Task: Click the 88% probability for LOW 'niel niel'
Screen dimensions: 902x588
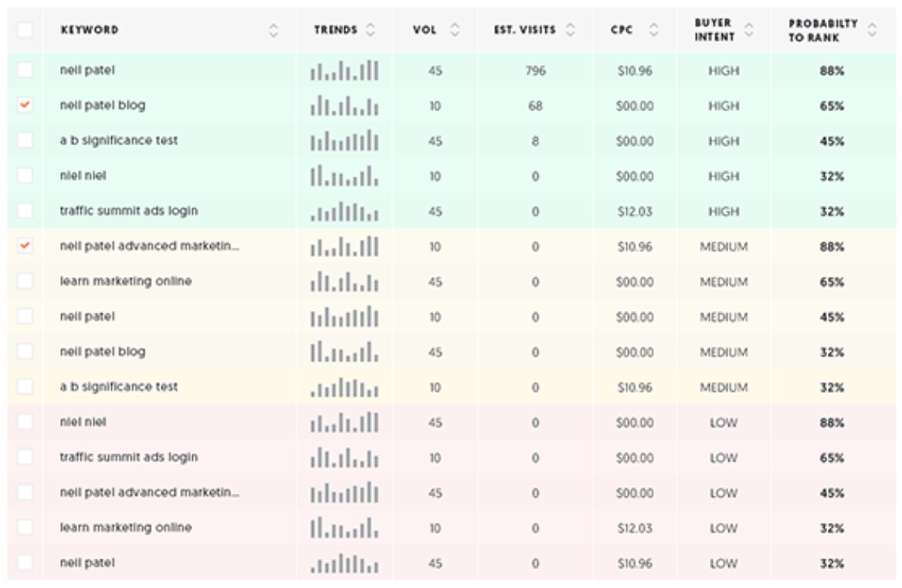Action: [x=832, y=422]
